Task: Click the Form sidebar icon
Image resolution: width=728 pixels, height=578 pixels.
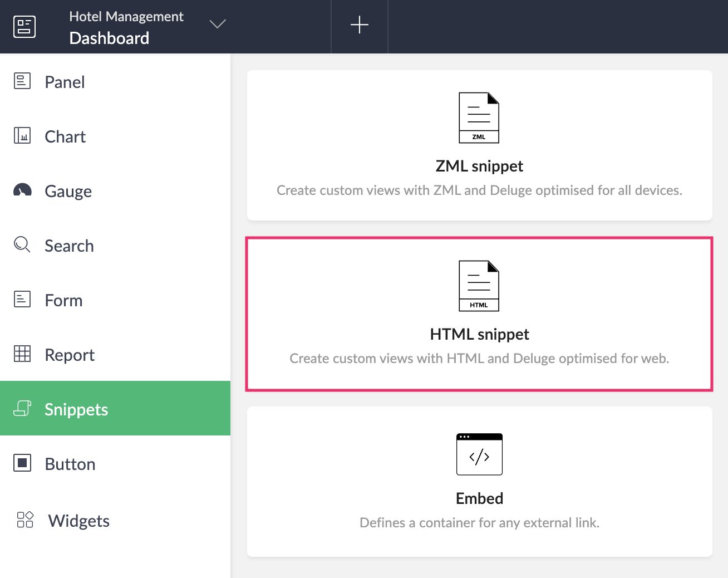Action: pos(22,300)
